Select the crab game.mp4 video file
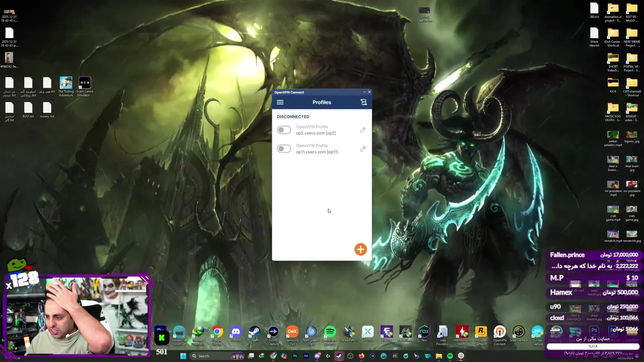 [613, 213]
